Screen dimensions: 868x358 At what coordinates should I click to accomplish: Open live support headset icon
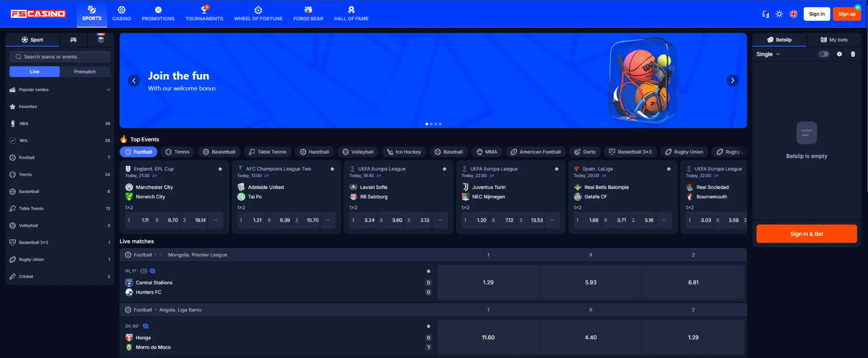(765, 14)
